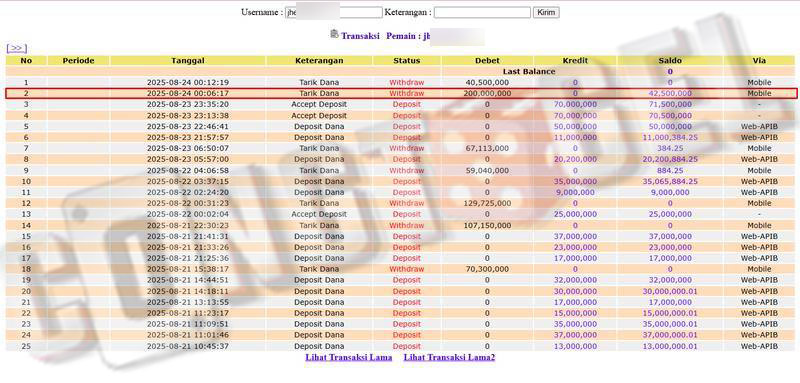Click saldo 42,500,000 in row 2
Viewport: 800px width, 383px height.
(670, 93)
